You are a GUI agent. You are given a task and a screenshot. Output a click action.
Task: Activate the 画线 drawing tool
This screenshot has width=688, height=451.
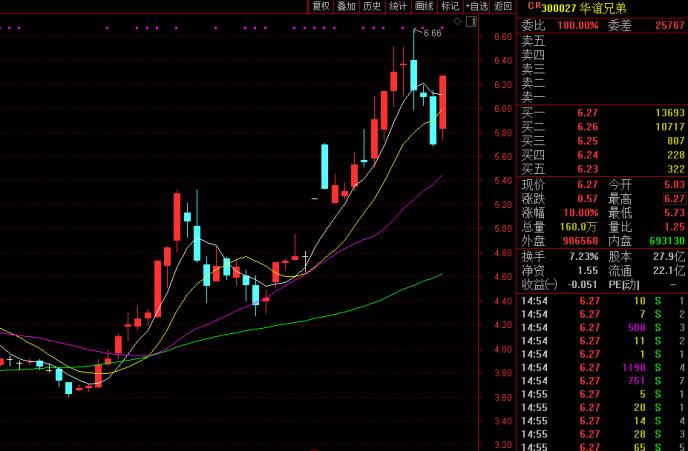tap(424, 6)
